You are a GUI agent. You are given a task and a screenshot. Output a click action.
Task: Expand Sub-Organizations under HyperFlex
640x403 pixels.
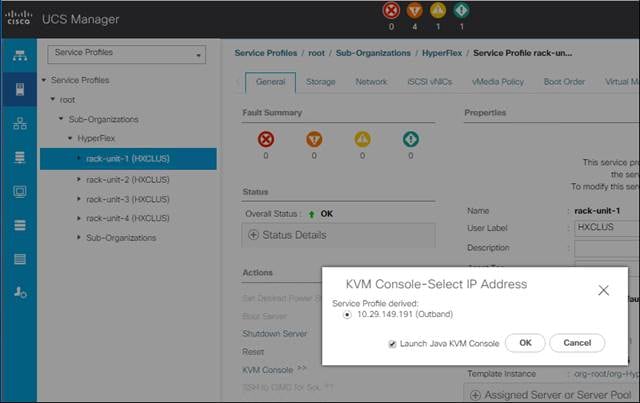point(79,237)
